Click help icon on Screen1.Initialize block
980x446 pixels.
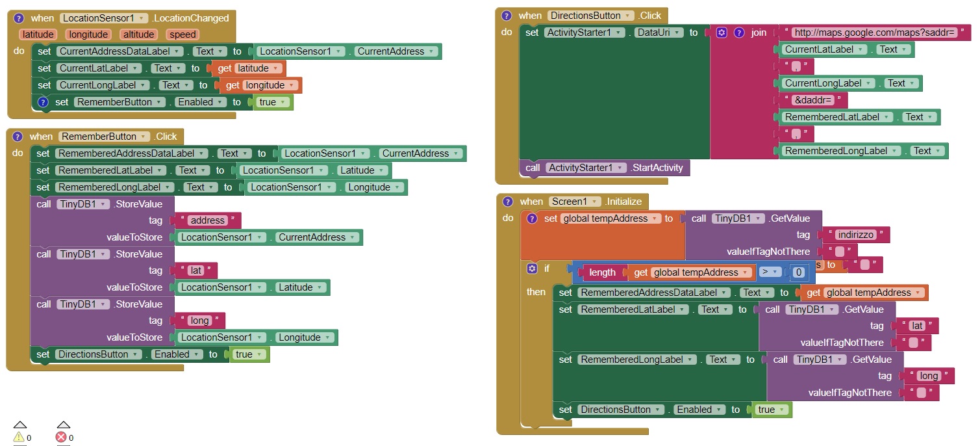coord(508,202)
